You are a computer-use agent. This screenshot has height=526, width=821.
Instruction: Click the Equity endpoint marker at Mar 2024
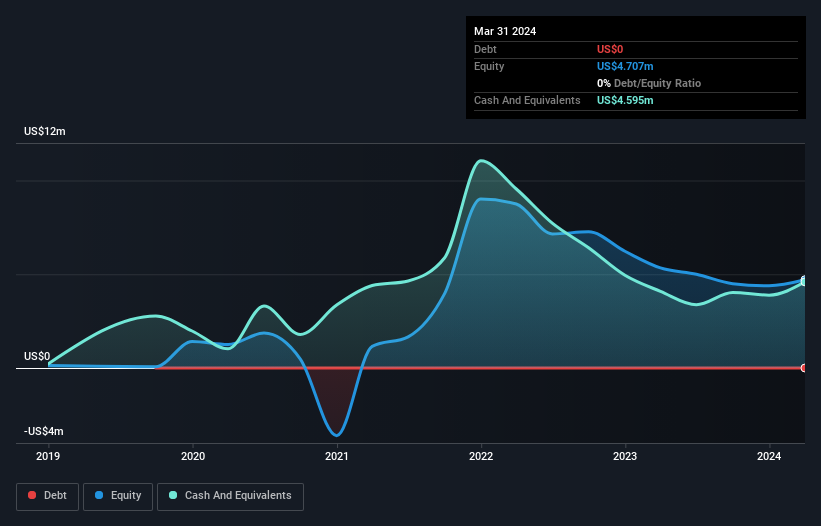coord(804,280)
